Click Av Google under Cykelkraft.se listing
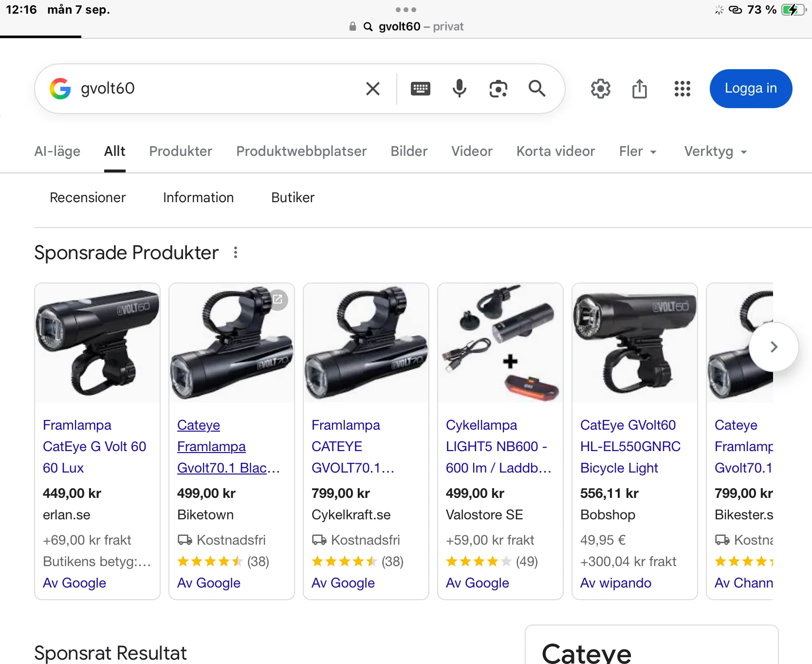Viewport: 812px width, 664px height. coord(343,583)
